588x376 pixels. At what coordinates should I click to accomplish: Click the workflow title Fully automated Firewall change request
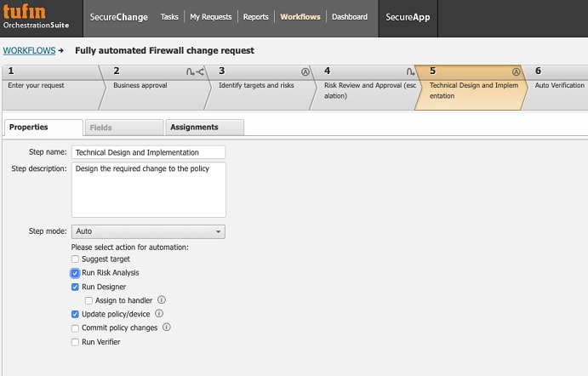click(x=164, y=50)
